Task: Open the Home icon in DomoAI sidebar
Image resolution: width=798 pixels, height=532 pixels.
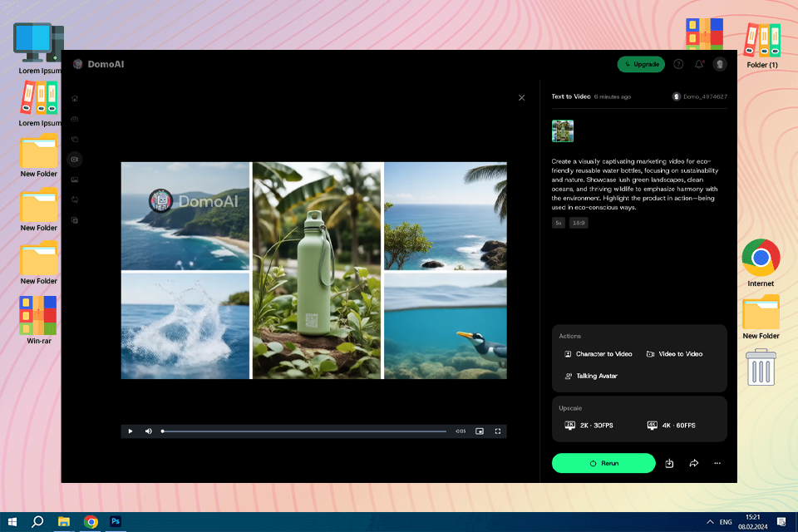Action: click(75, 98)
